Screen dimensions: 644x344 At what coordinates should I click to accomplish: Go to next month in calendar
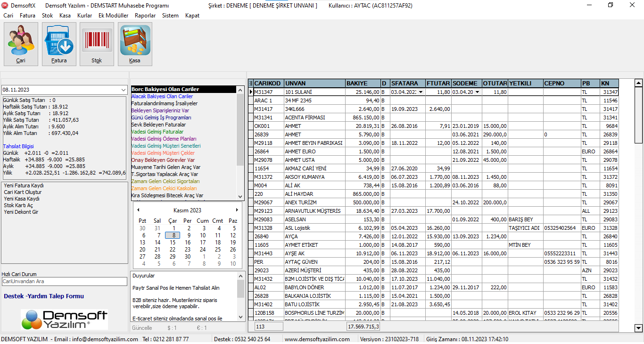pyautogui.click(x=237, y=210)
